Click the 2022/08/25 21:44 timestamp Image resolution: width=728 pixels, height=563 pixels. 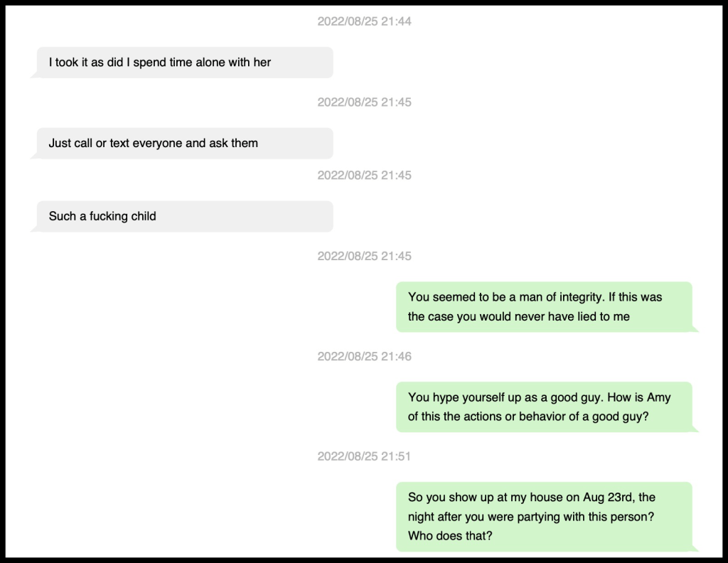[x=364, y=21]
